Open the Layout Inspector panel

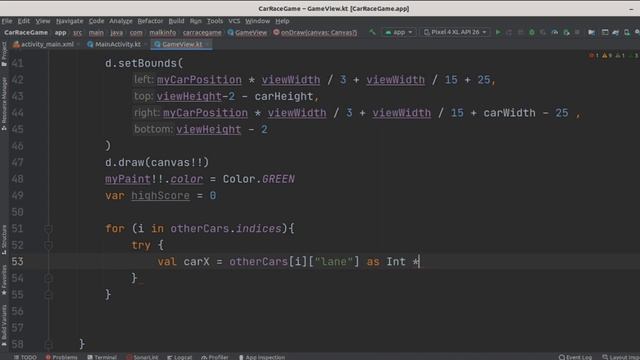[621, 357]
